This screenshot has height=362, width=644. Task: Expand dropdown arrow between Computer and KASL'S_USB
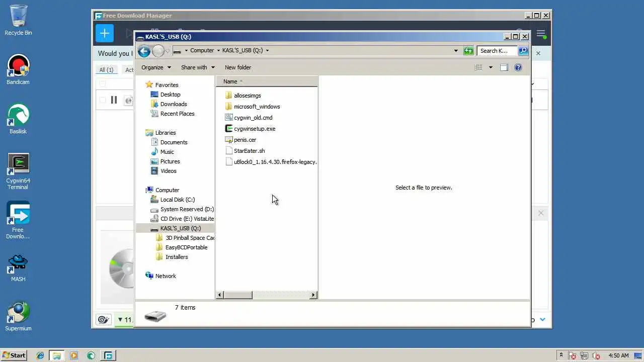coord(218,50)
